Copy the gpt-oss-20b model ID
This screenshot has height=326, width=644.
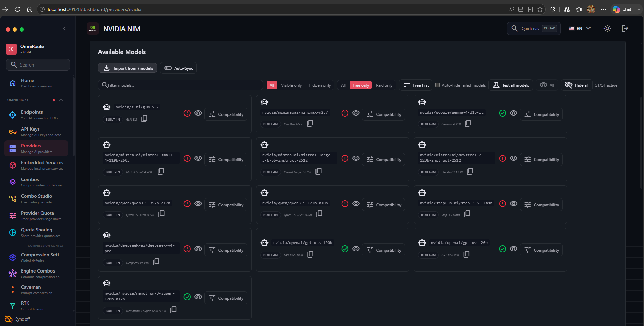[466, 254]
